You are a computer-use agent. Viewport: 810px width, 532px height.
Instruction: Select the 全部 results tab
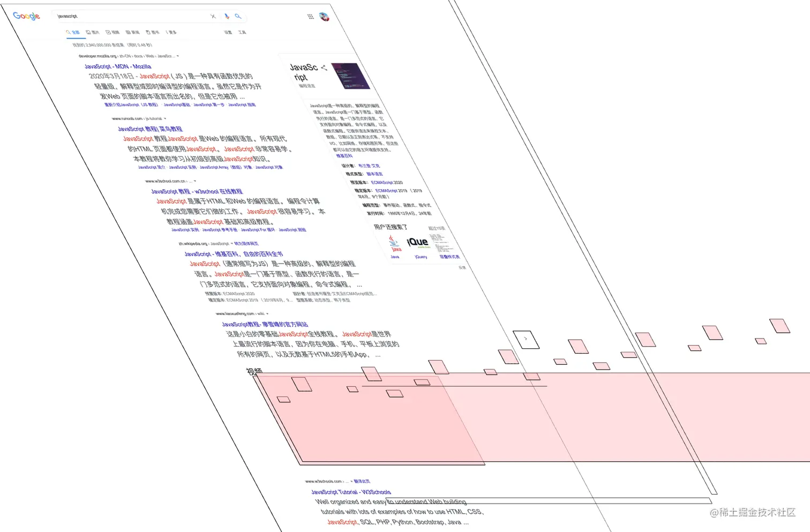[x=73, y=32]
